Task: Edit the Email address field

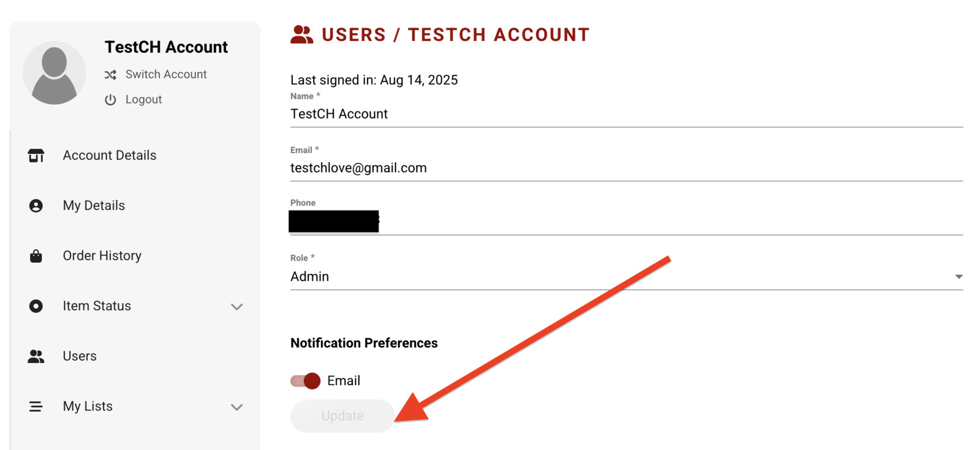Action: coord(626,168)
